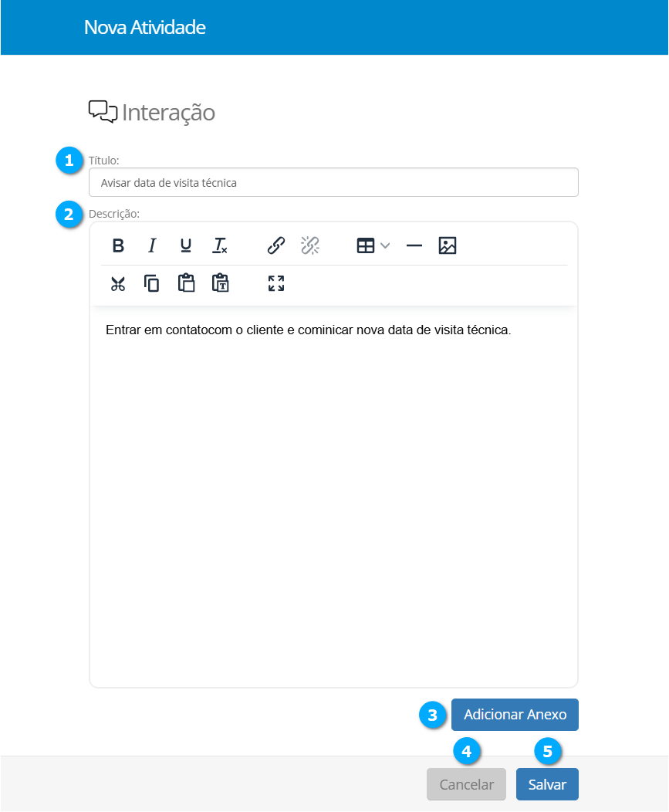Image resolution: width=669 pixels, height=812 pixels.
Task: Click the Cancelar button
Action: pyautogui.click(x=466, y=784)
